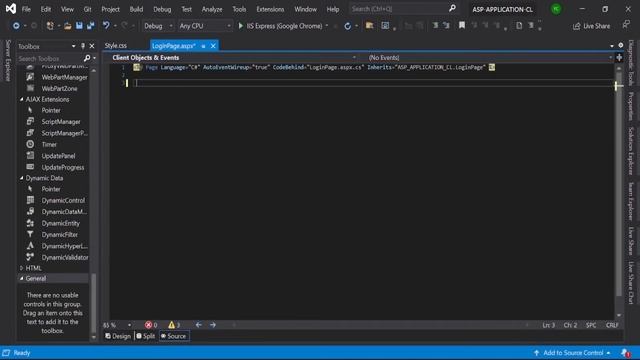
Task: Open the zoom percentage dropdown
Action: click(129, 325)
